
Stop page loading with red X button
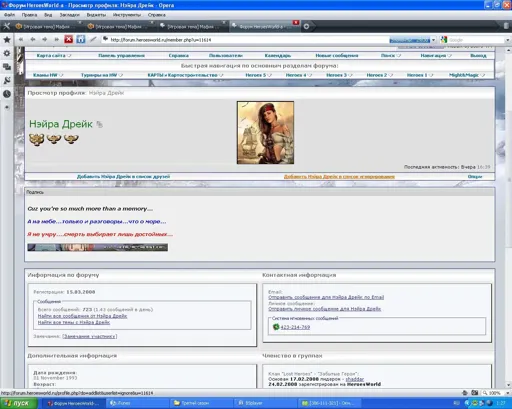tap(69, 39)
